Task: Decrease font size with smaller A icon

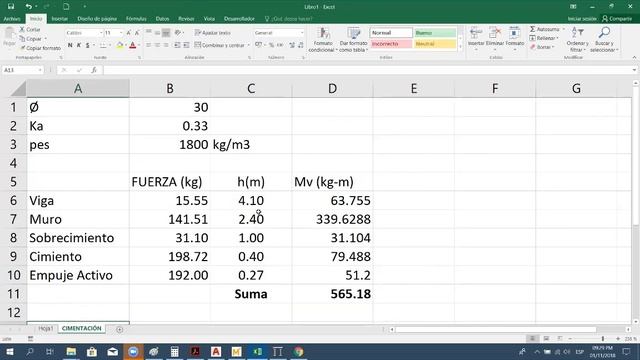Action: click(x=137, y=33)
